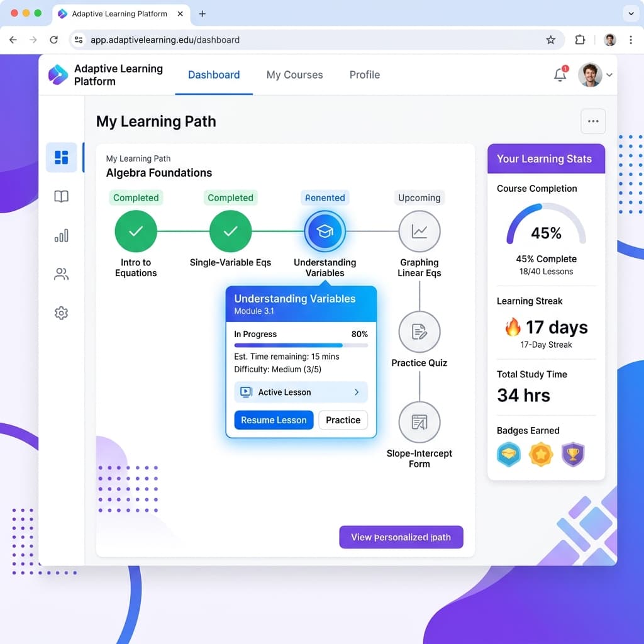Click the 'Graphing Linear Eqs' label
This screenshot has height=644, width=644.
tap(419, 268)
